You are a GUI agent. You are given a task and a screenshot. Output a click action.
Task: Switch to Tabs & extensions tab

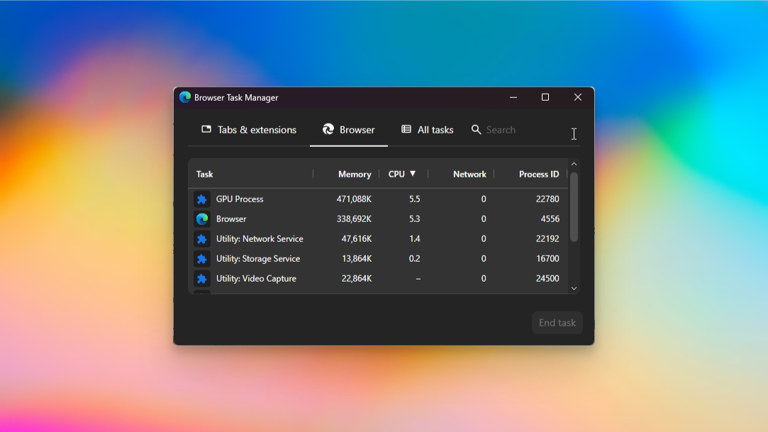tap(249, 130)
